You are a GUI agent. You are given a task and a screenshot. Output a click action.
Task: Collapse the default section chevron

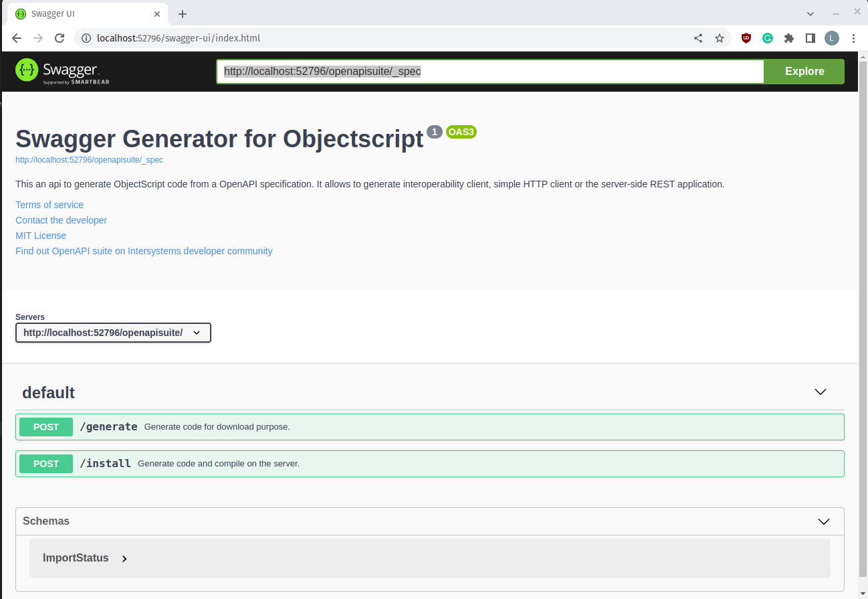[x=821, y=392]
